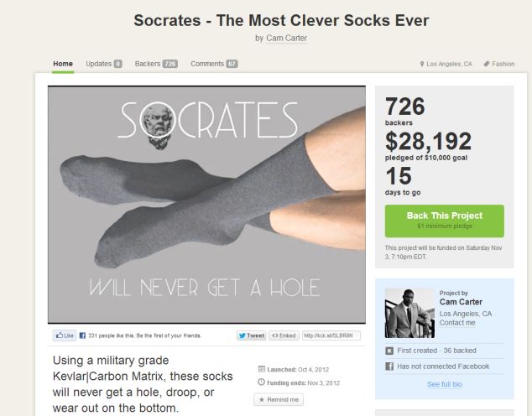Image resolution: width=532 pixels, height=416 pixels.
Task: Click the Kickstarter 'First created' icon
Action: coord(389,351)
